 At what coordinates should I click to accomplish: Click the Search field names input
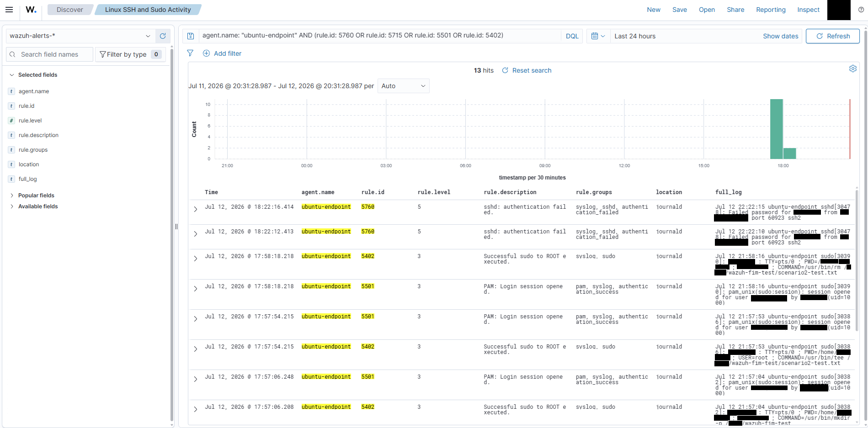tap(49, 54)
